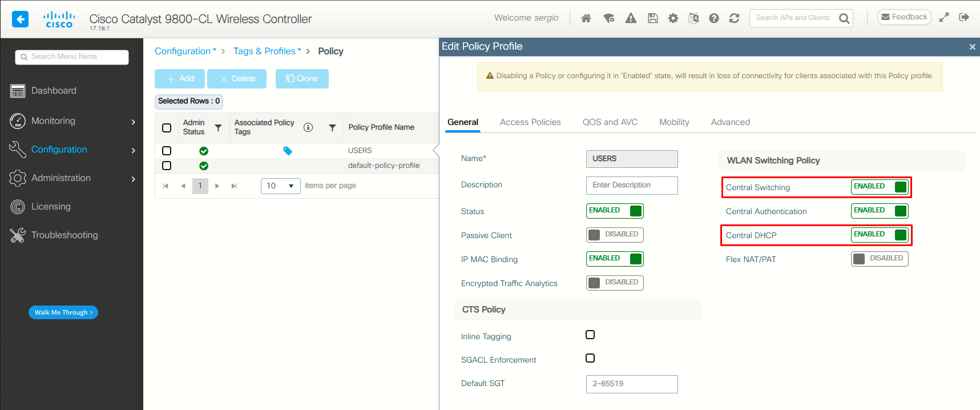Open Licensing in the sidebar
Image resolution: width=980 pixels, height=410 pixels.
(x=51, y=207)
